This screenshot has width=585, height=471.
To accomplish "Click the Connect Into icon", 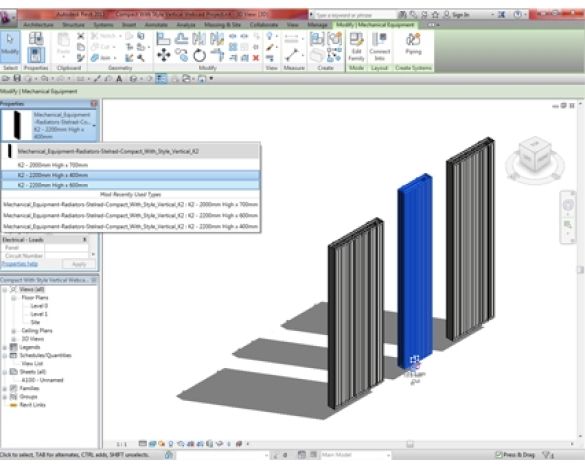I will (379, 46).
